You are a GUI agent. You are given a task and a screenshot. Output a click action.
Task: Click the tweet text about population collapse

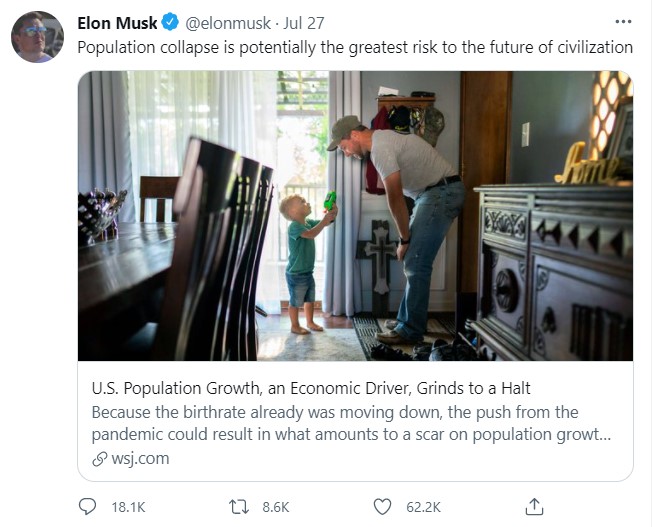[355, 47]
